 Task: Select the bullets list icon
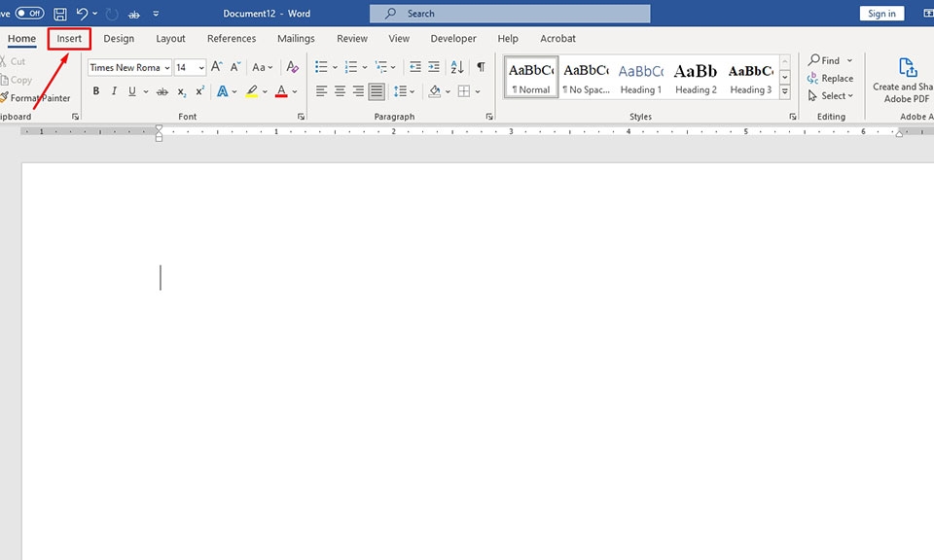pyautogui.click(x=321, y=67)
